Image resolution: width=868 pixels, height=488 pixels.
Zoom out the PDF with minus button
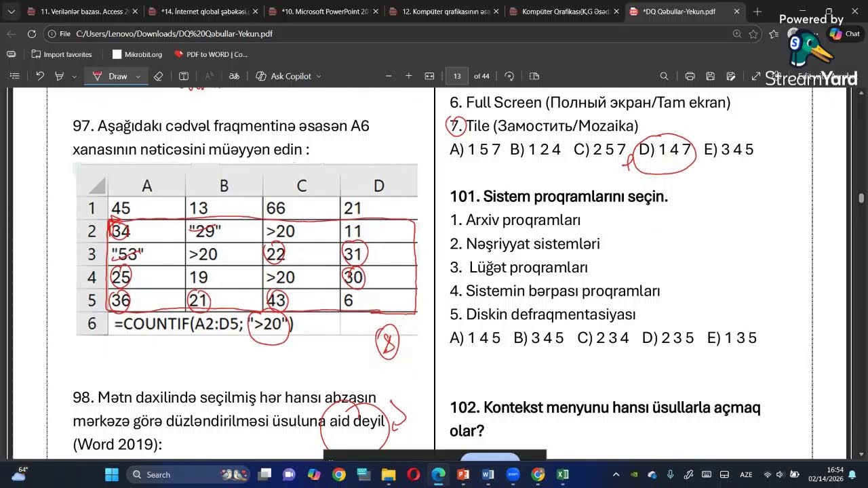388,76
